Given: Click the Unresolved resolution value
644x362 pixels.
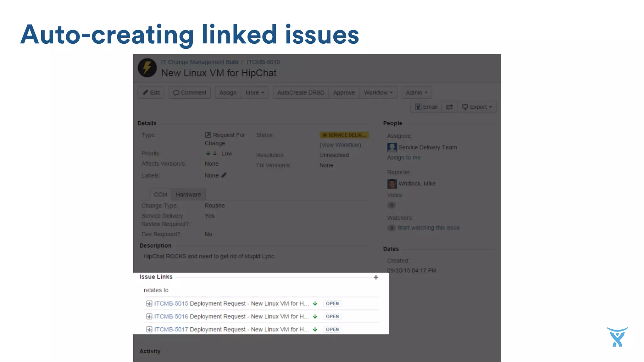Looking at the screenshot, I should tap(334, 155).
